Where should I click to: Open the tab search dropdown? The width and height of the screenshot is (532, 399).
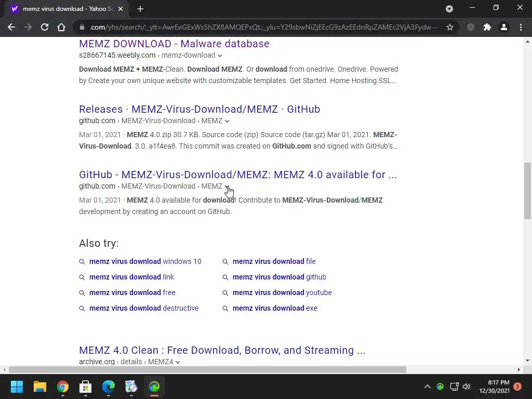click(x=449, y=9)
